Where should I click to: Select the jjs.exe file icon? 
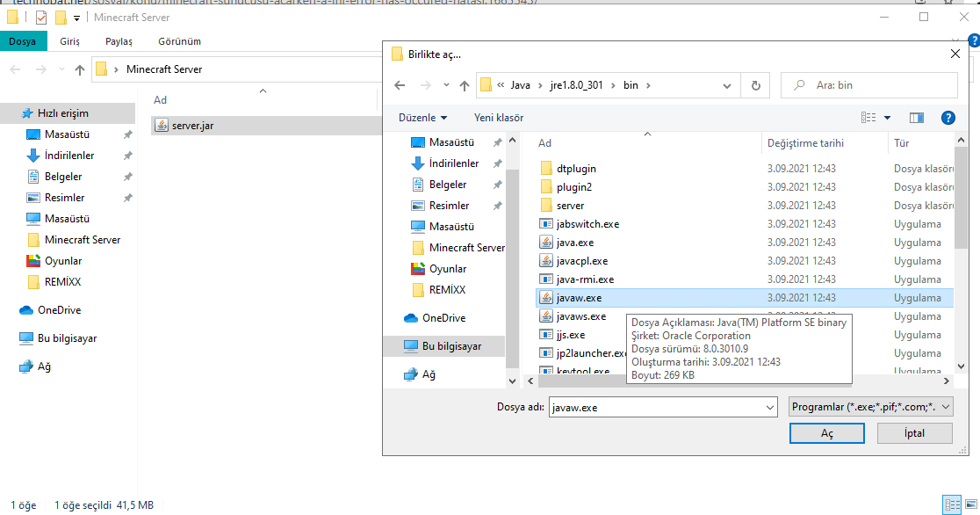pos(546,335)
